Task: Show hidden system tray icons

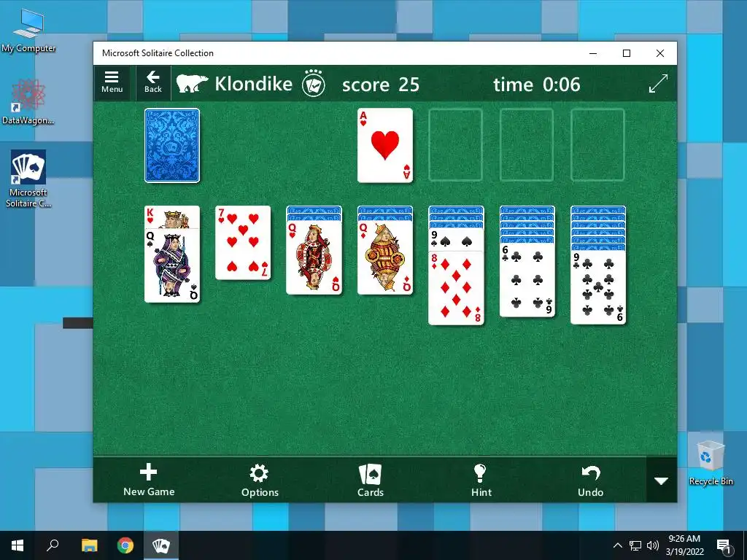Action: (617, 545)
